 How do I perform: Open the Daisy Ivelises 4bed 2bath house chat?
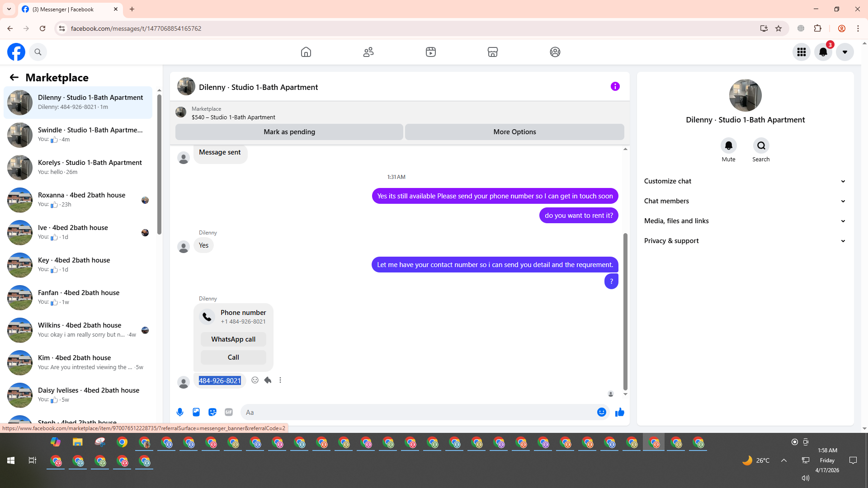click(x=78, y=395)
